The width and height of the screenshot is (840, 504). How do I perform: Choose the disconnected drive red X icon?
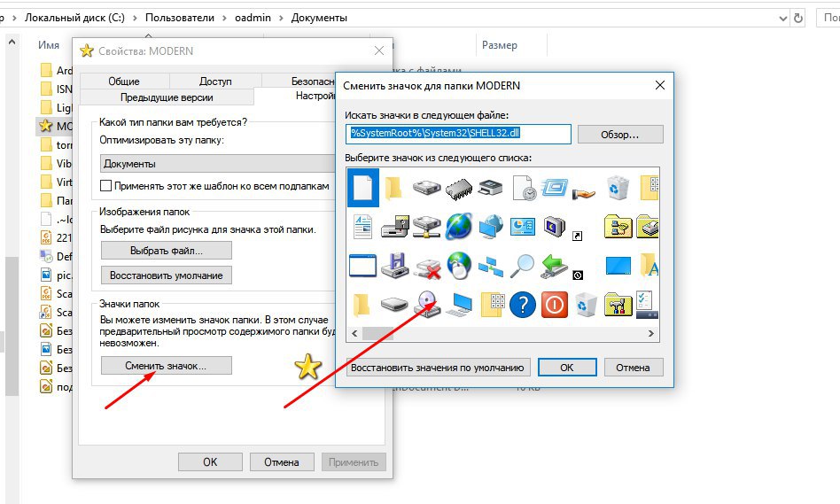point(427,268)
